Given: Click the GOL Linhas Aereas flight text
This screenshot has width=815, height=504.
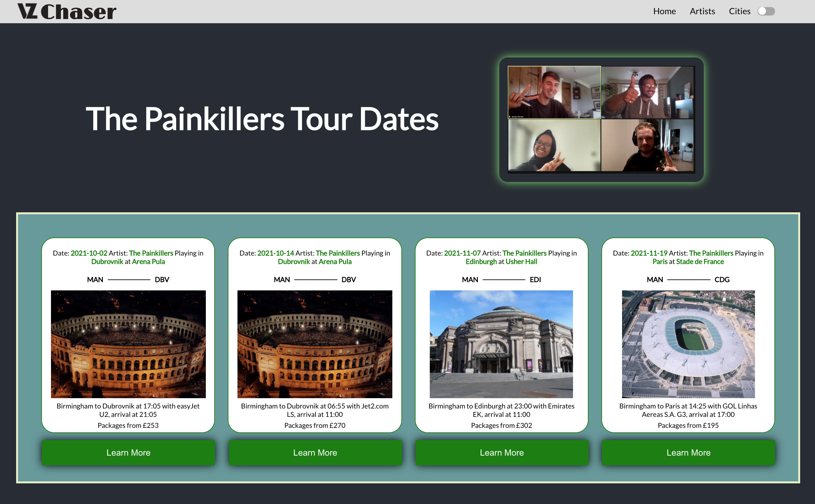Looking at the screenshot, I should pos(688,410).
